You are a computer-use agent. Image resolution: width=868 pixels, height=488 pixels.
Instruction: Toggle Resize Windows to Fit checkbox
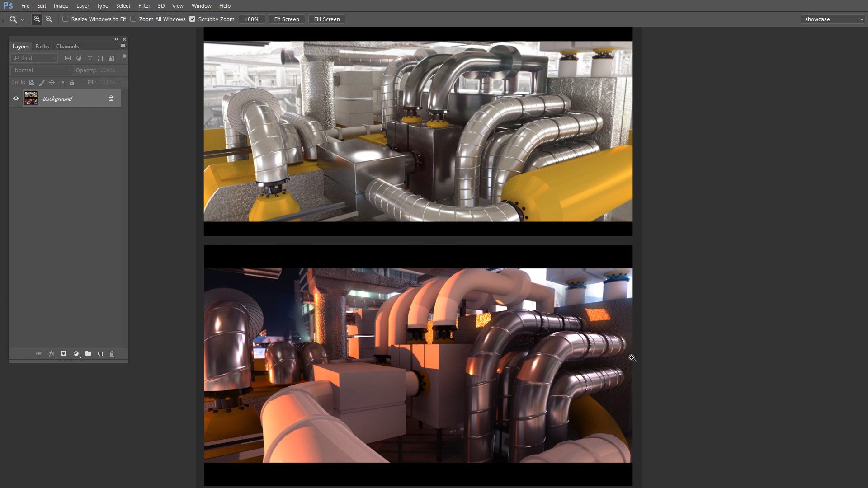66,19
